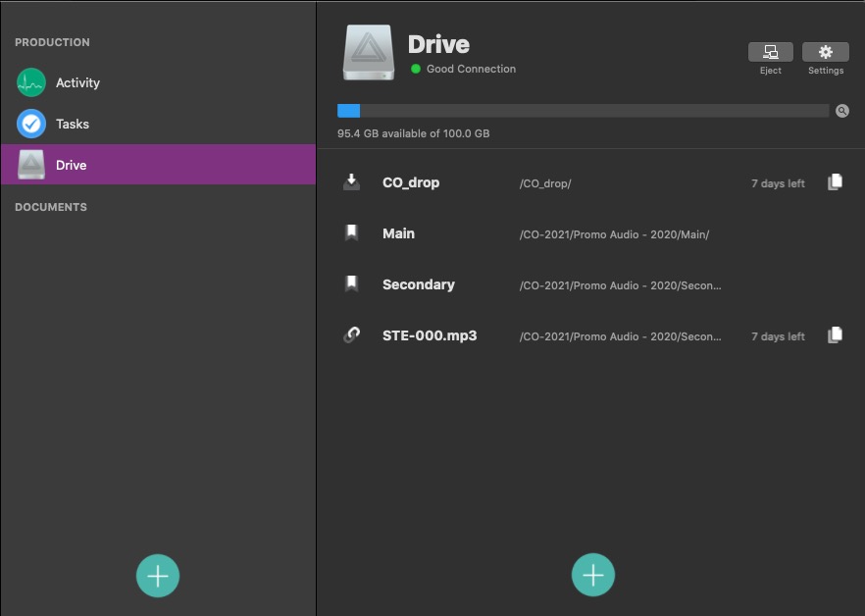Copy the STE-000.mp3 link with its copy icon
Screen dimensions: 865x616
pyautogui.click(x=835, y=335)
